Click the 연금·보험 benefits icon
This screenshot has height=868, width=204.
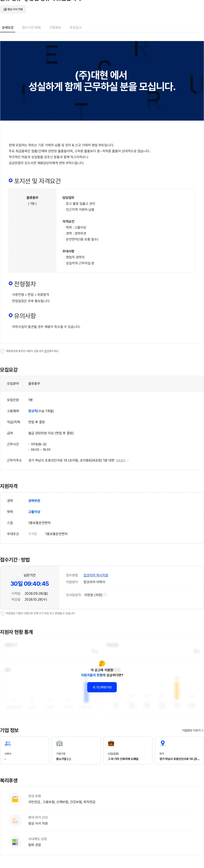pos(15,799)
